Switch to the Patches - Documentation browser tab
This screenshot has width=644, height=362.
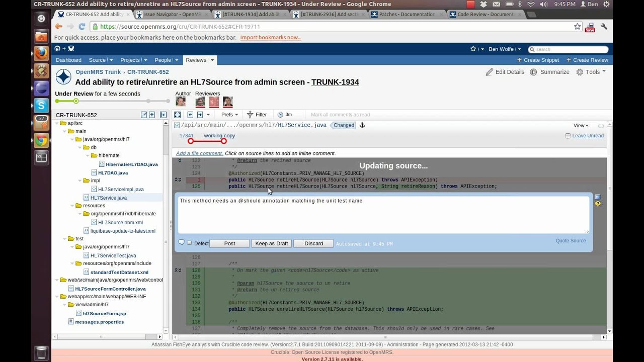[406, 15]
